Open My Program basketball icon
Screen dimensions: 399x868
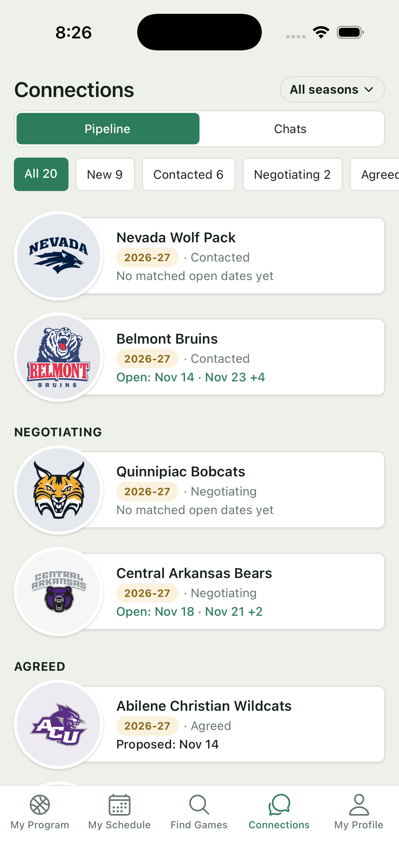[x=40, y=805]
